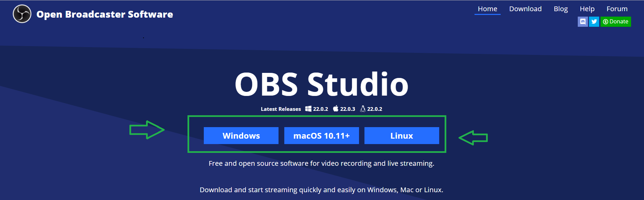
Task: Click the green right-pointing arrow
Action: (x=147, y=130)
